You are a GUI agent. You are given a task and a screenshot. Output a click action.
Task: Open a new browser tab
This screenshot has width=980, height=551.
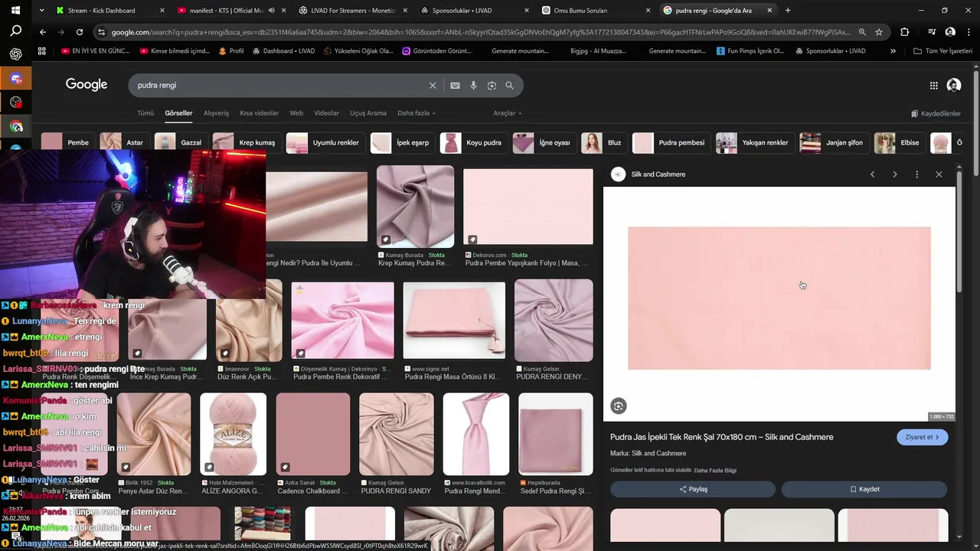point(788,11)
